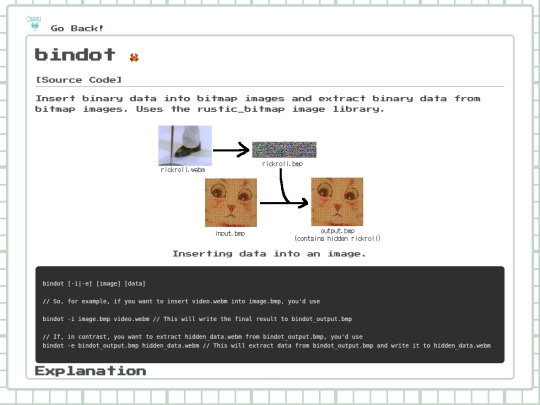Click the input.bmp caption label
Image resolution: width=540 pixels, height=405 pixels.
[230, 233]
